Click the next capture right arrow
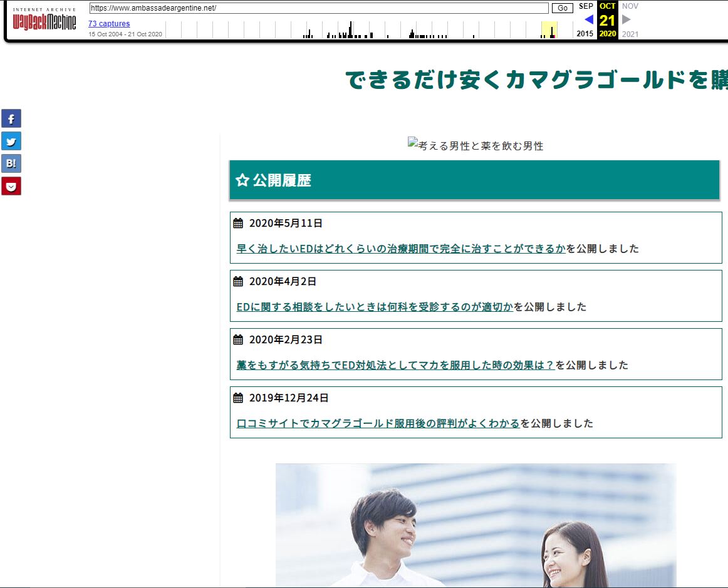Screen dimensions: 728x588 coord(627,19)
